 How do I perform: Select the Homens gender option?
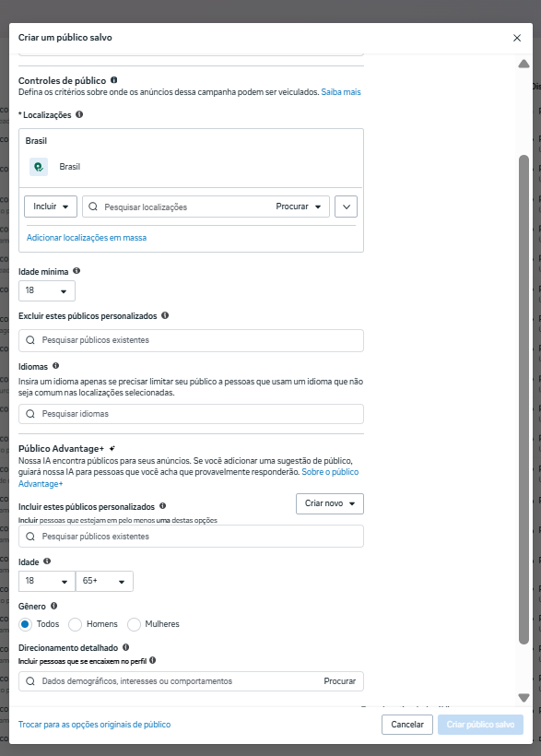coord(76,624)
